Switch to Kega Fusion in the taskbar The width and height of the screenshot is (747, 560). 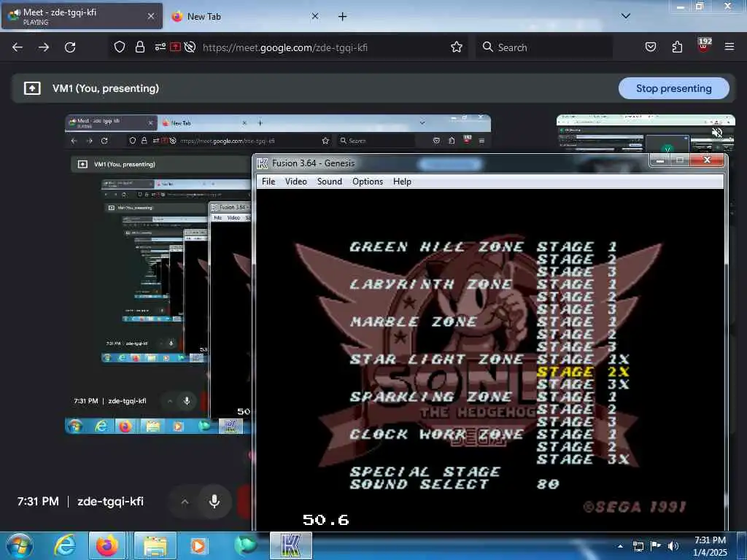click(290, 545)
